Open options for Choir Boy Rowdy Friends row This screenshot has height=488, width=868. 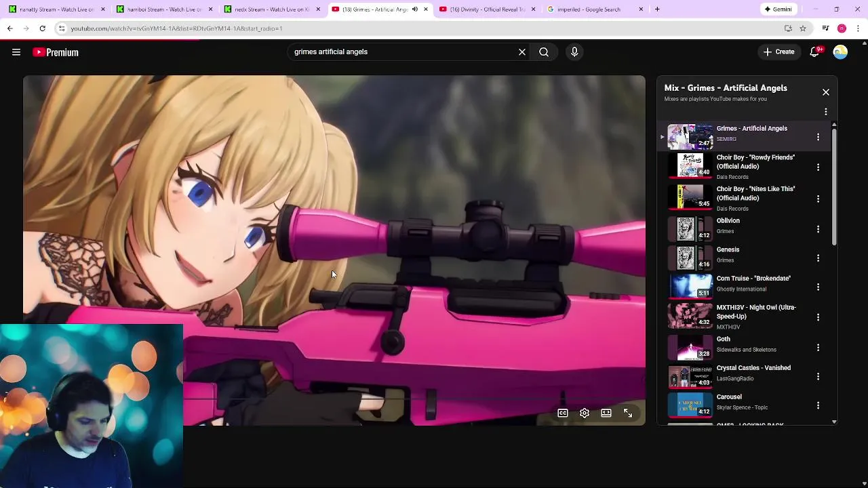818,167
